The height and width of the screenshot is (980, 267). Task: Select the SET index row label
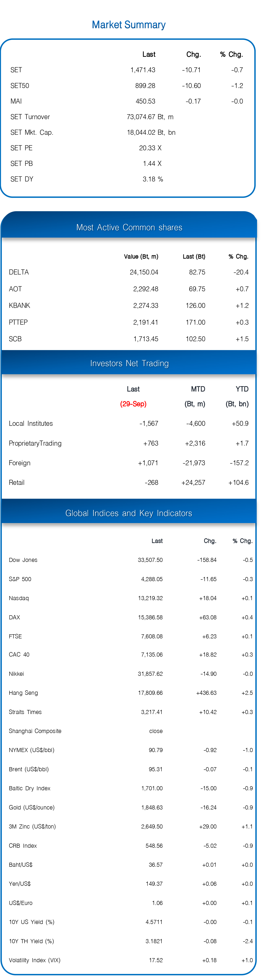click(x=16, y=70)
